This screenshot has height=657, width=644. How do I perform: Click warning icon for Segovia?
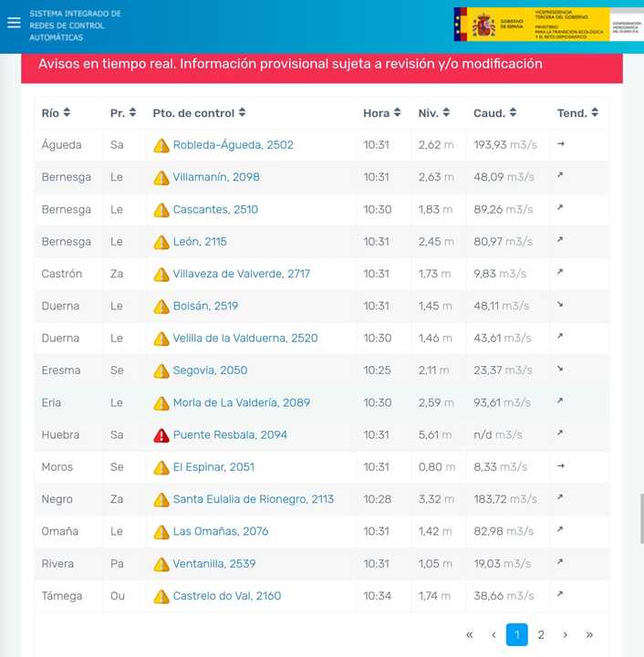pyautogui.click(x=161, y=370)
